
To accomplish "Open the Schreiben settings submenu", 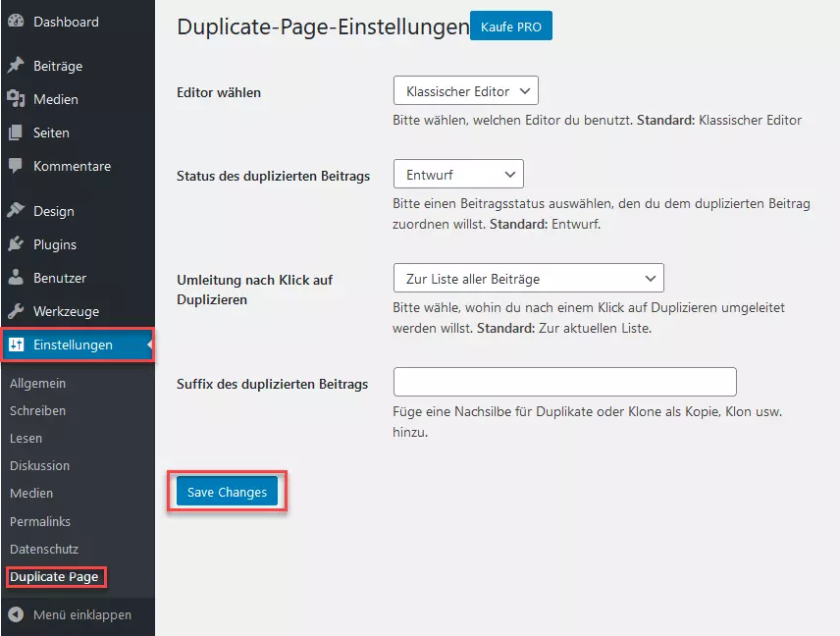I will (37, 410).
